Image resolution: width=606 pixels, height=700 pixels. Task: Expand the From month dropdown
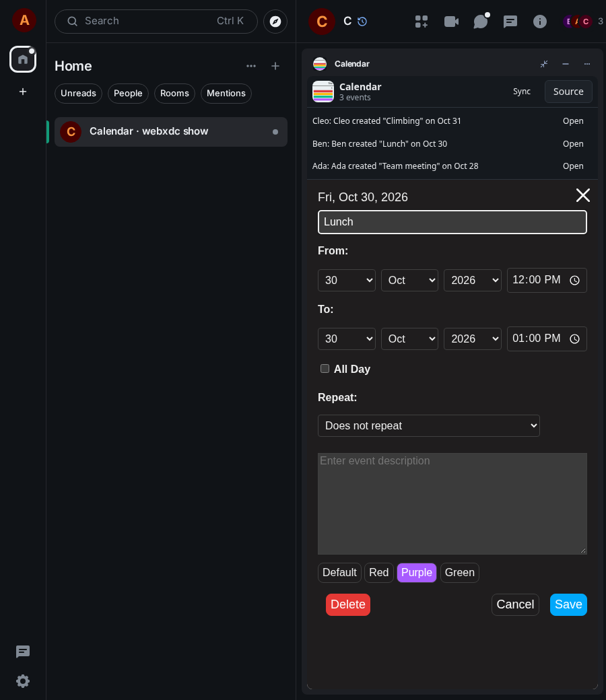[x=409, y=281]
